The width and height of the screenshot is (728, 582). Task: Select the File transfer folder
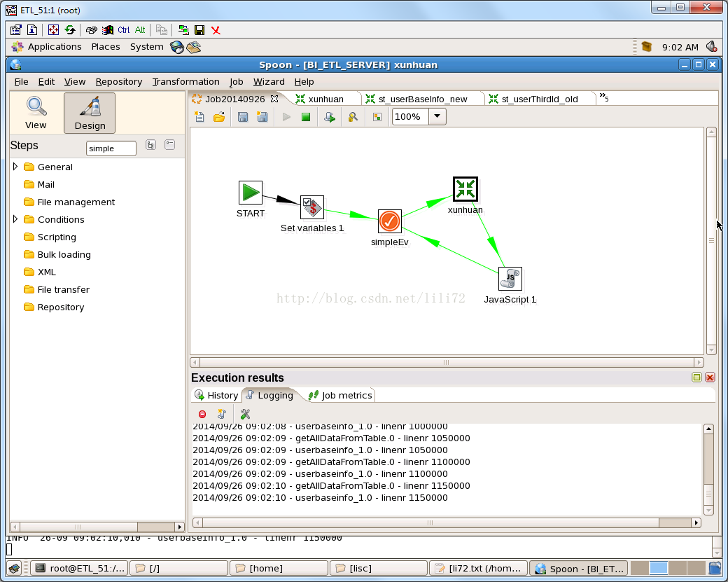coord(64,290)
